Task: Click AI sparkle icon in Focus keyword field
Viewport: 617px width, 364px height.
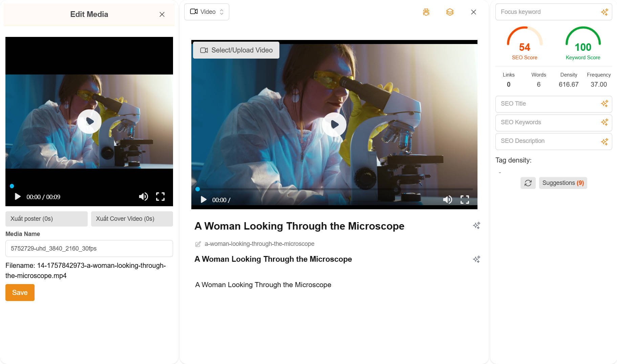Action: tap(604, 12)
